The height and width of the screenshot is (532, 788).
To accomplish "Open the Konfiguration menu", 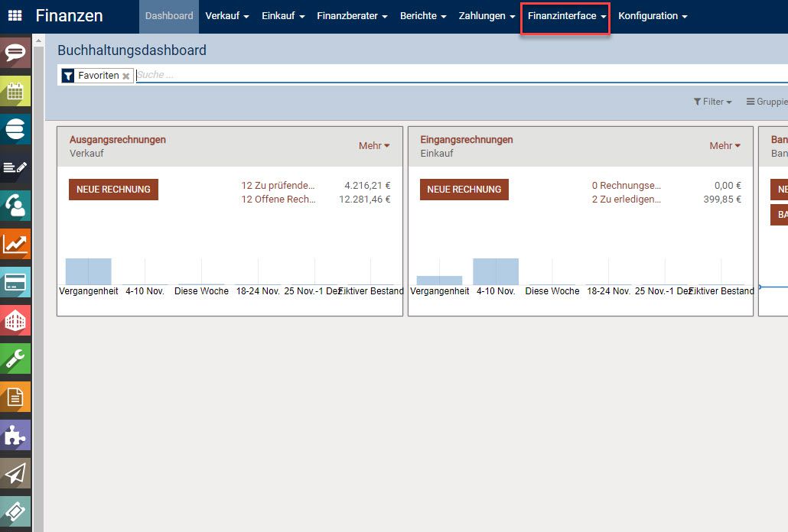I will 653,16.
